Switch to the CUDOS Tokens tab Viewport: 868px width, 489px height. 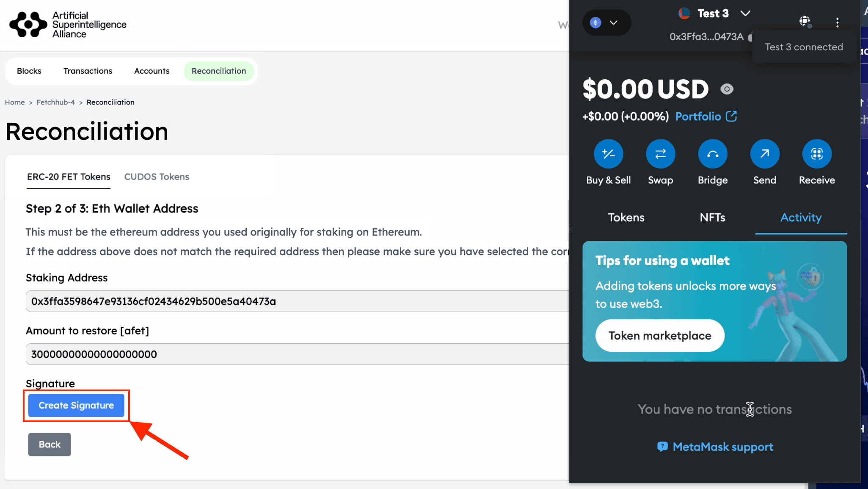click(157, 177)
